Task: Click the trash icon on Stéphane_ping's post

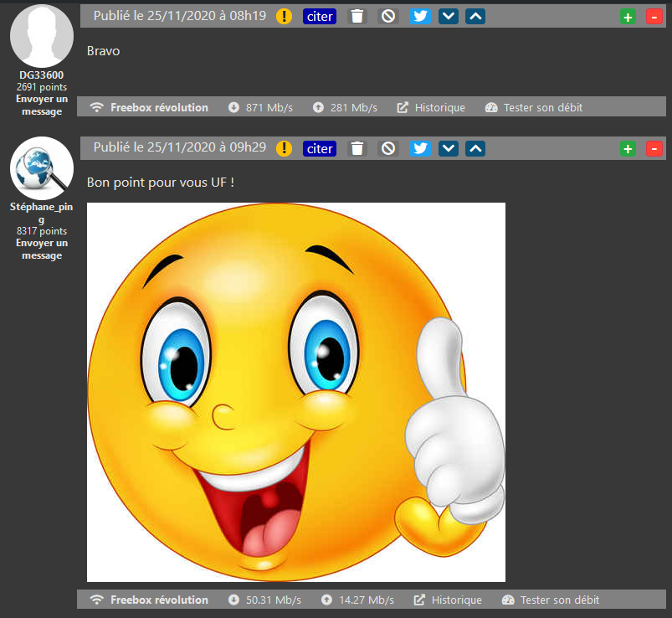Action: 357,148
